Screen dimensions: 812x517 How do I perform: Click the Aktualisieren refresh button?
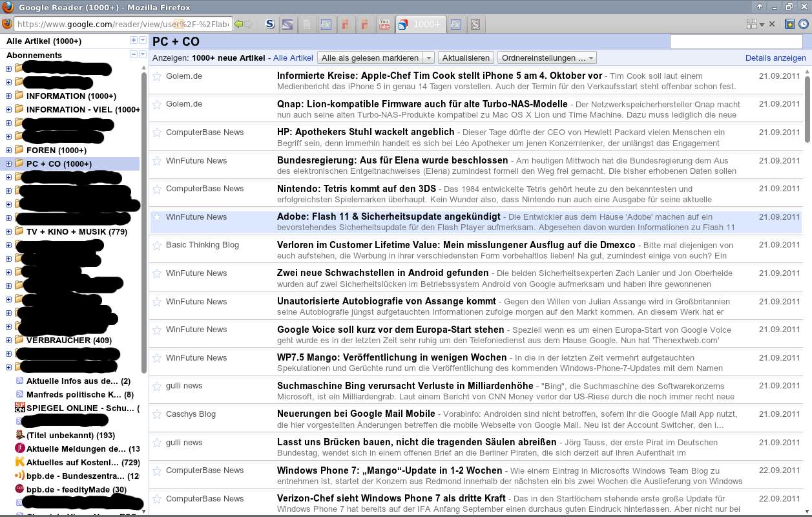pyautogui.click(x=466, y=58)
